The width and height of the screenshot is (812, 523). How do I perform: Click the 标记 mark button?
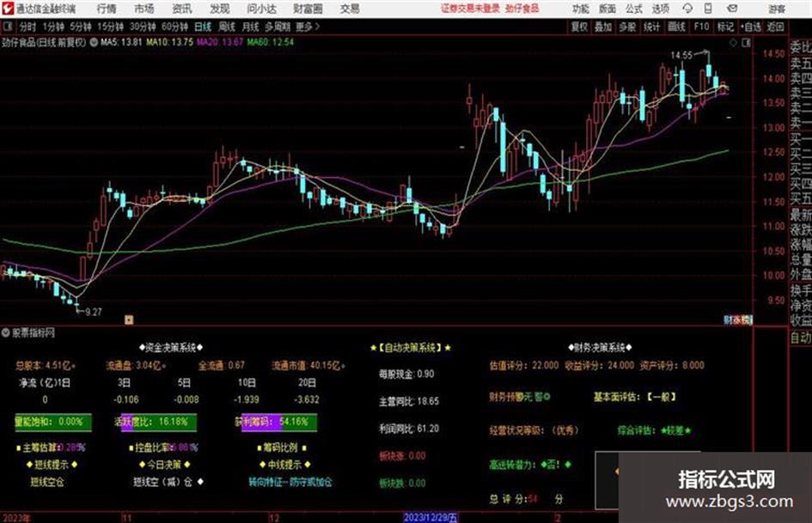coord(725,27)
